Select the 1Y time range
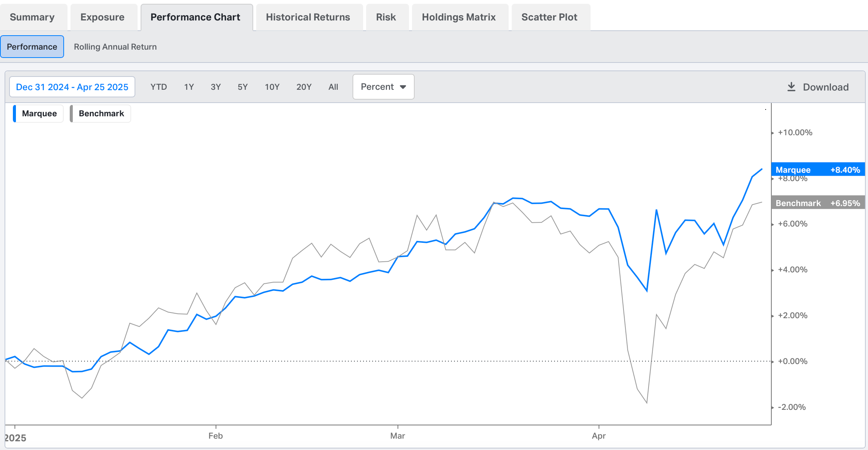The height and width of the screenshot is (450, 868). coord(189,87)
